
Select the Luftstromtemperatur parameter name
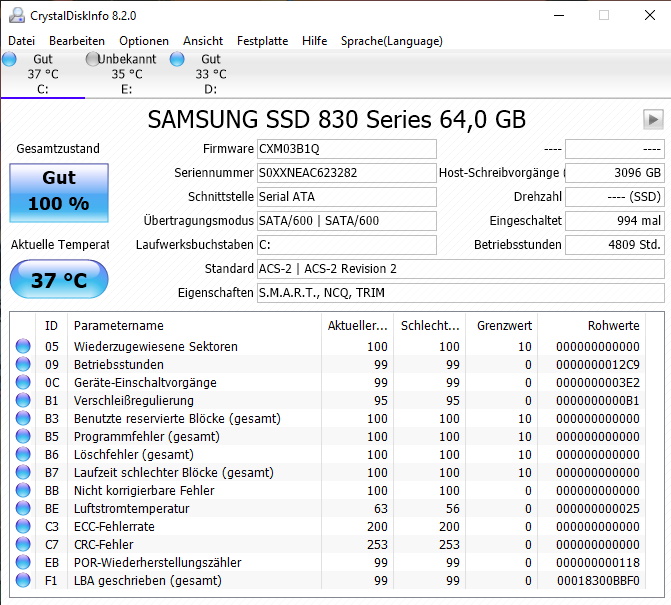131,508
